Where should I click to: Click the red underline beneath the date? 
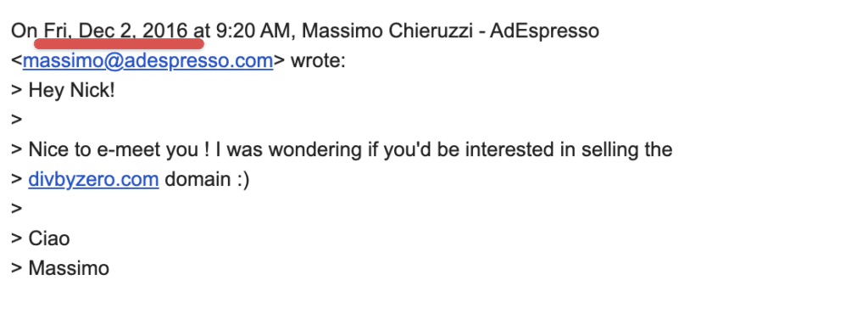coord(119,42)
